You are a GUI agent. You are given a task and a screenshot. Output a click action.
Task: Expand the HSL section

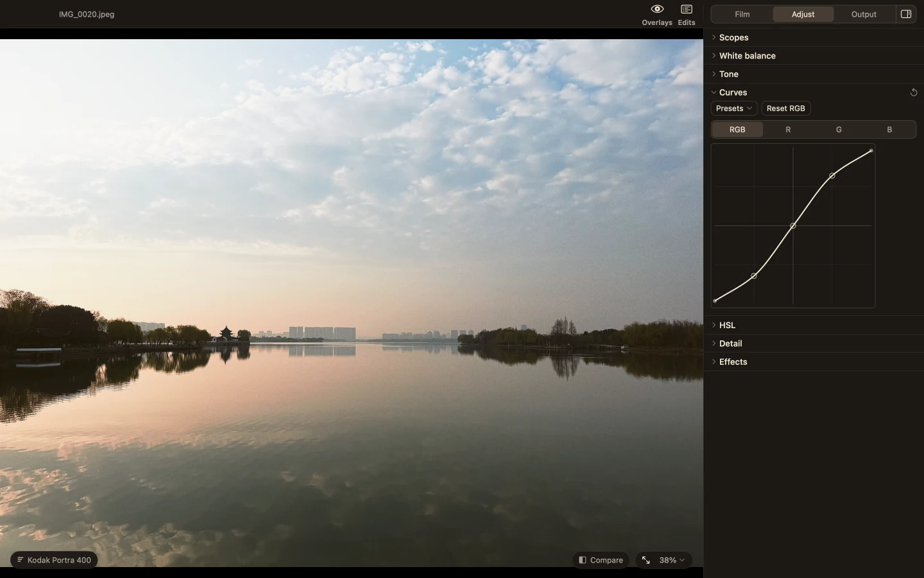point(814,326)
